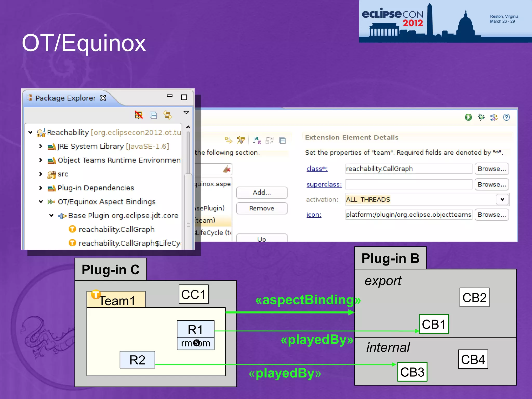532x399 pixels.
Task: Expand JRE System Library node
Action: point(41,146)
